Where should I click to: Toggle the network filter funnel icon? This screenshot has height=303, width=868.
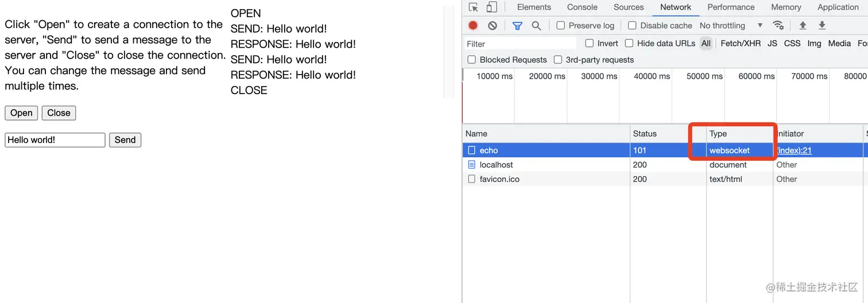coord(517,25)
